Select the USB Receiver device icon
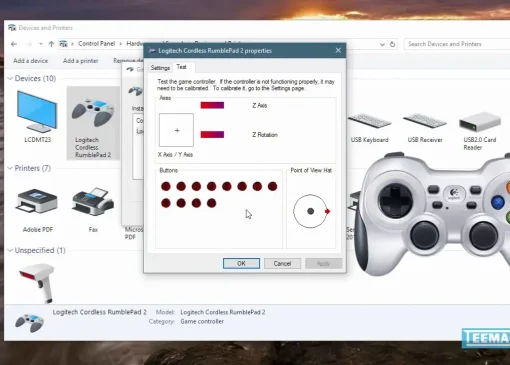Image resolution: width=510 pixels, height=365 pixels. point(425,121)
